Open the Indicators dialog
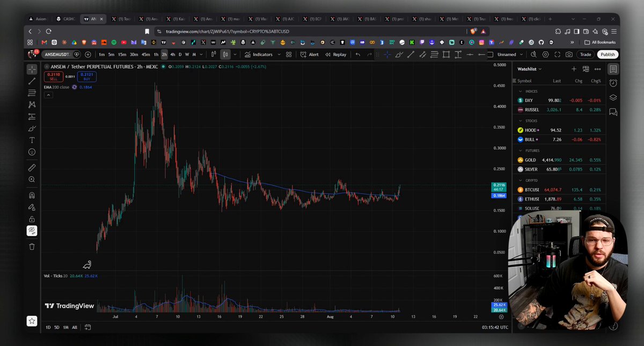This screenshot has height=346, width=644. (x=258, y=54)
